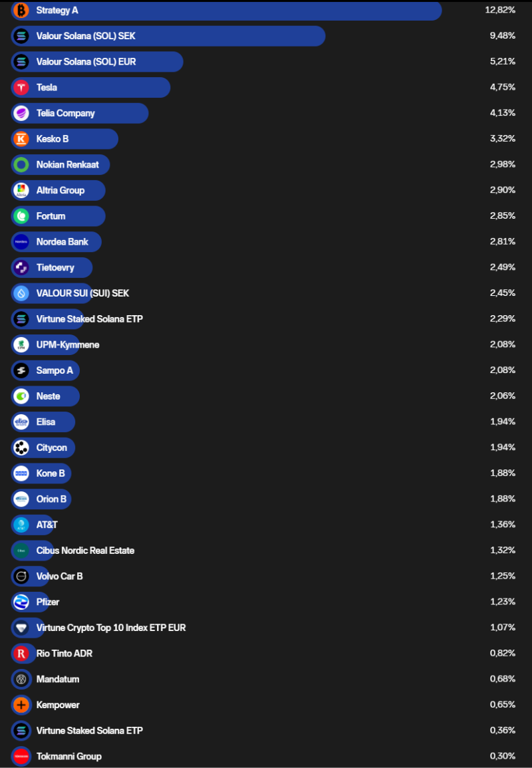Click the 12,82% percentage for Strategy A

click(x=500, y=10)
